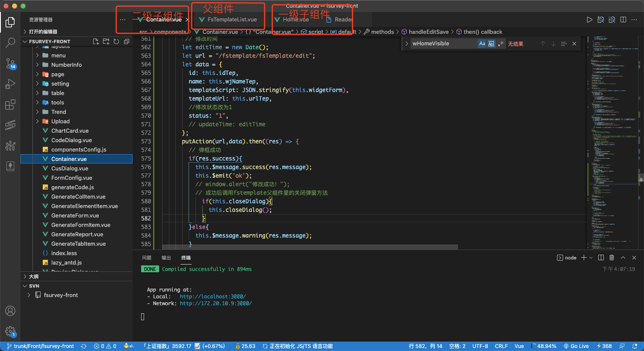Image resolution: width=644 pixels, height=351 pixels.
Task: Open the Search view in activity bar
Action: click(10, 42)
